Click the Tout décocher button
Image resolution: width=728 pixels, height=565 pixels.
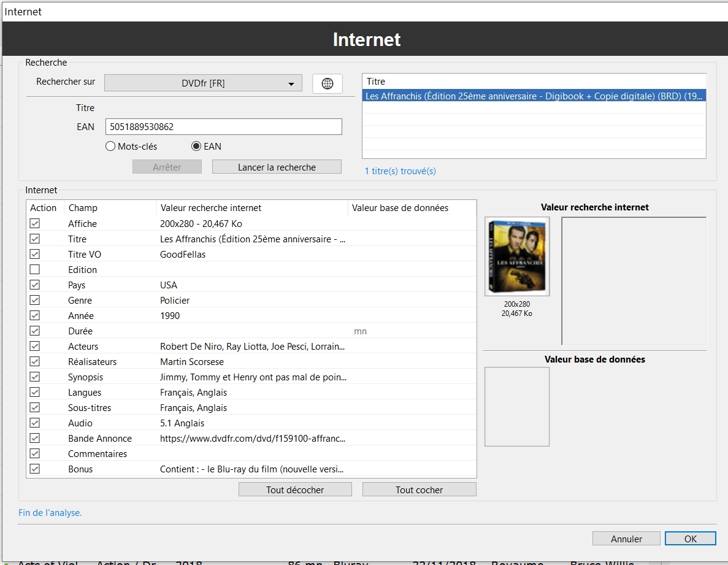pos(295,490)
